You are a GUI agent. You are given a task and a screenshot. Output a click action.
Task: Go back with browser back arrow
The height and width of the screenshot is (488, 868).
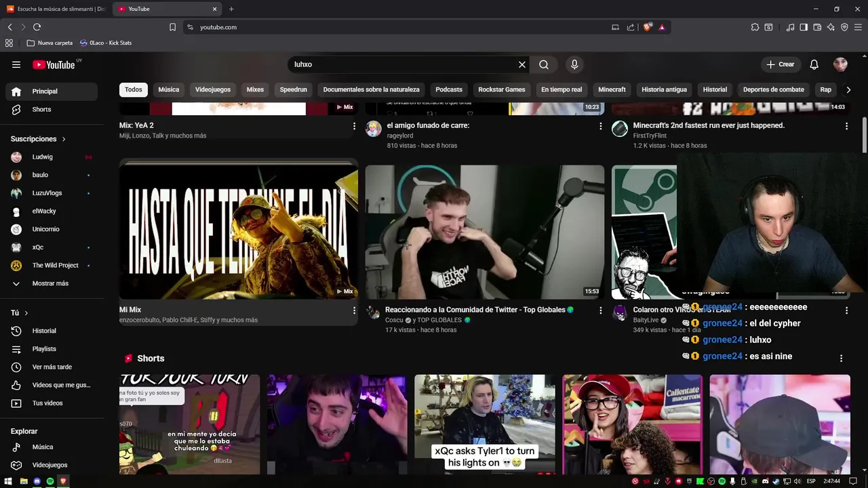click(9, 27)
